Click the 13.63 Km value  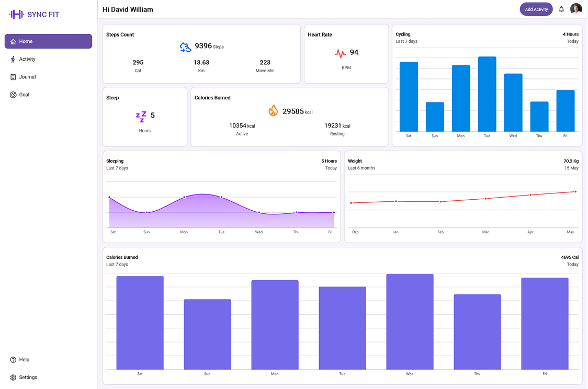click(x=201, y=63)
